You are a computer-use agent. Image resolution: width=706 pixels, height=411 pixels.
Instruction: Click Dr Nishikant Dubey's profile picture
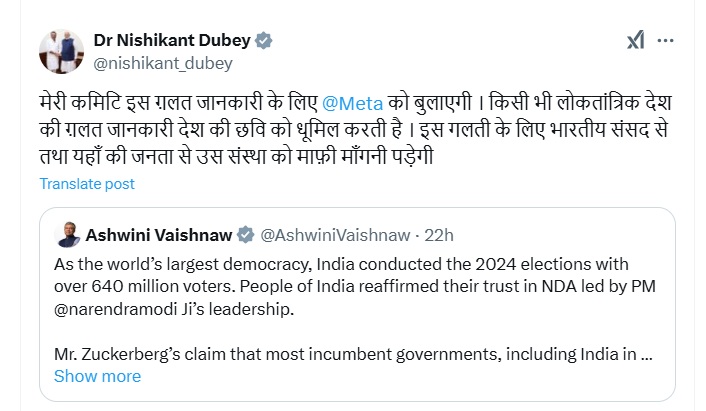click(60, 51)
